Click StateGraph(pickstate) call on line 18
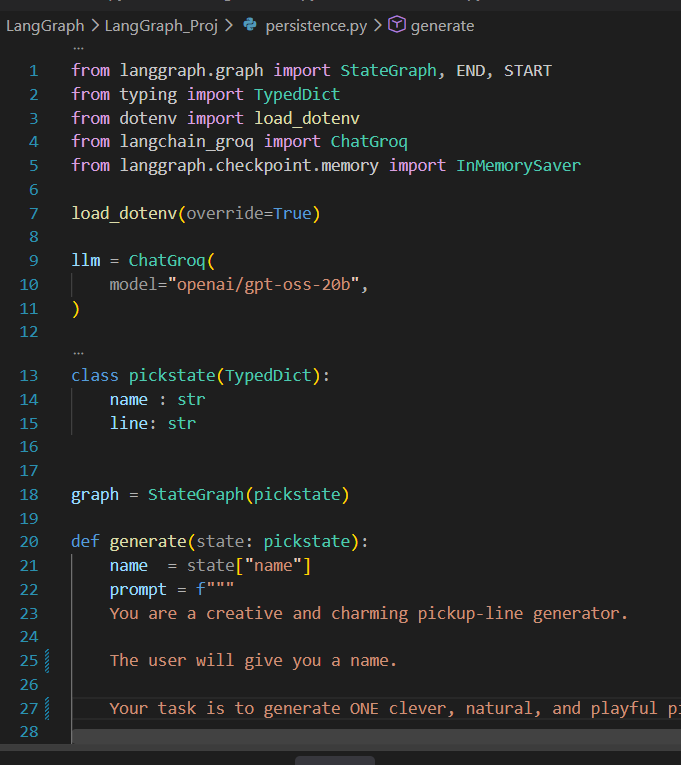This screenshot has height=765, width=681. tap(249, 495)
